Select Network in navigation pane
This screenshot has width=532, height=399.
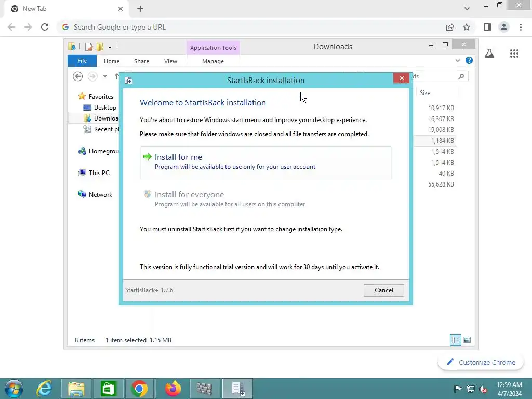[x=95, y=194]
